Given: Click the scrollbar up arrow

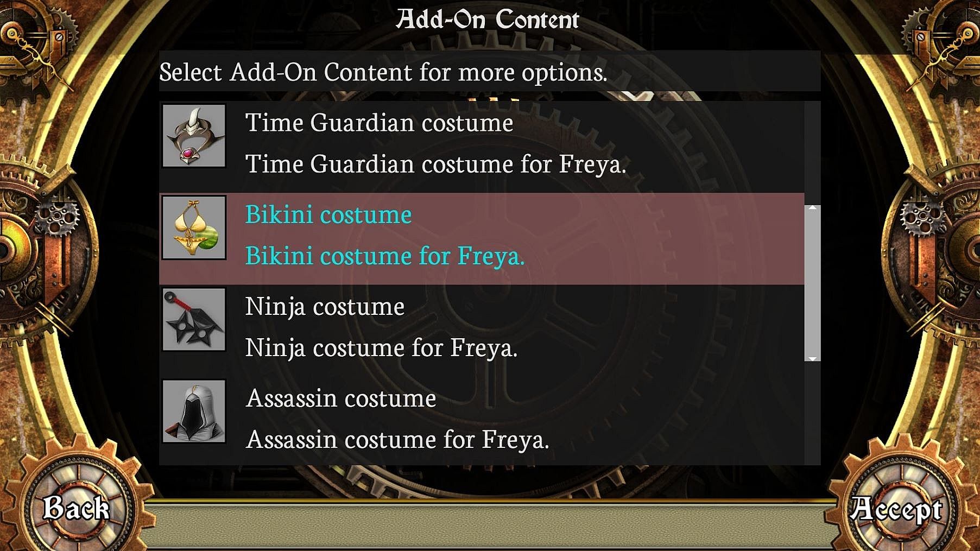Looking at the screenshot, I should (812, 208).
